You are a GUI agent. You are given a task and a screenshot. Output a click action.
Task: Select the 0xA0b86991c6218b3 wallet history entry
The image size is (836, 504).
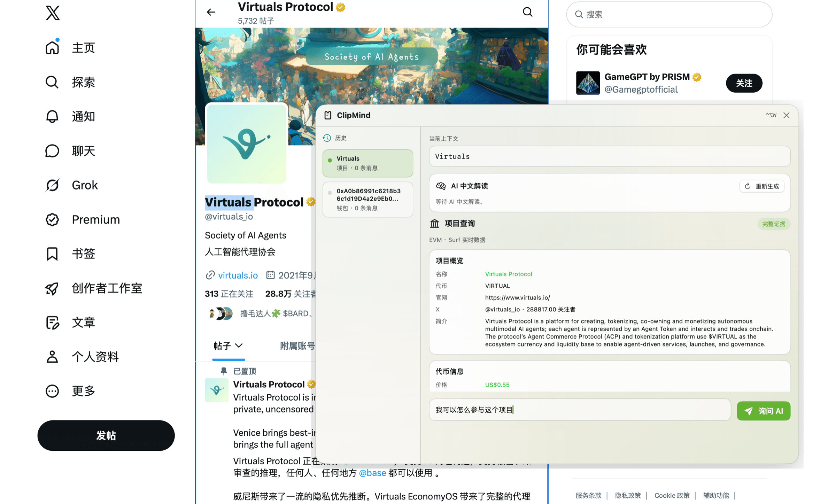click(367, 199)
